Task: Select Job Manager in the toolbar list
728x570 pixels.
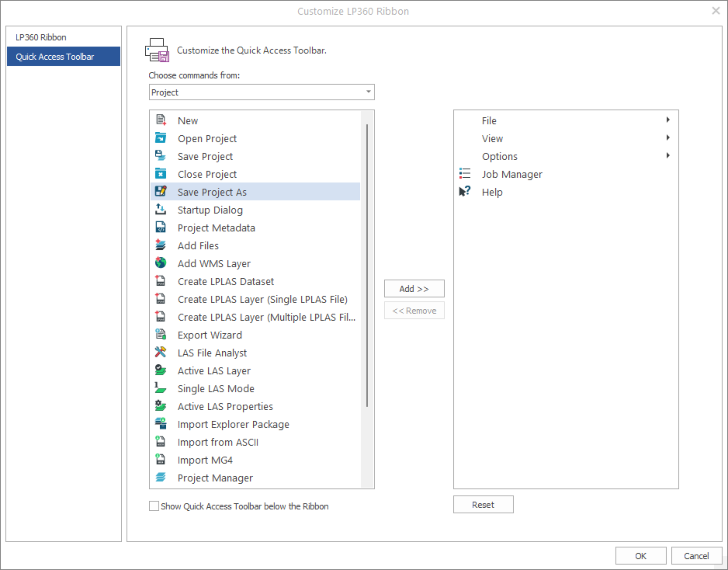Action: 566,174
